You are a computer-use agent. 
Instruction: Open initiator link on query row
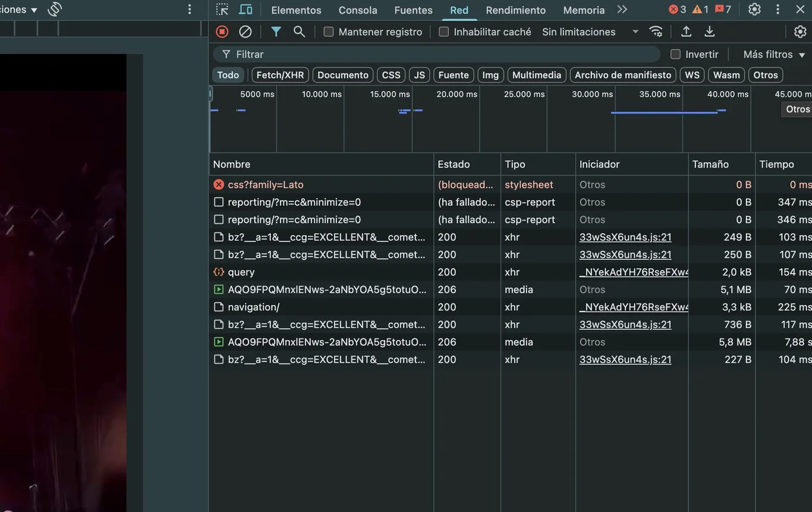634,272
